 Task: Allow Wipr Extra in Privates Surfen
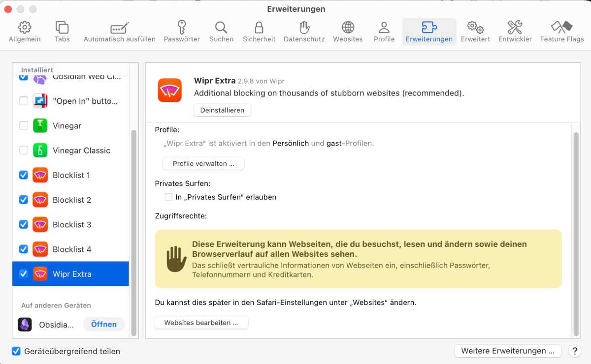tap(168, 197)
